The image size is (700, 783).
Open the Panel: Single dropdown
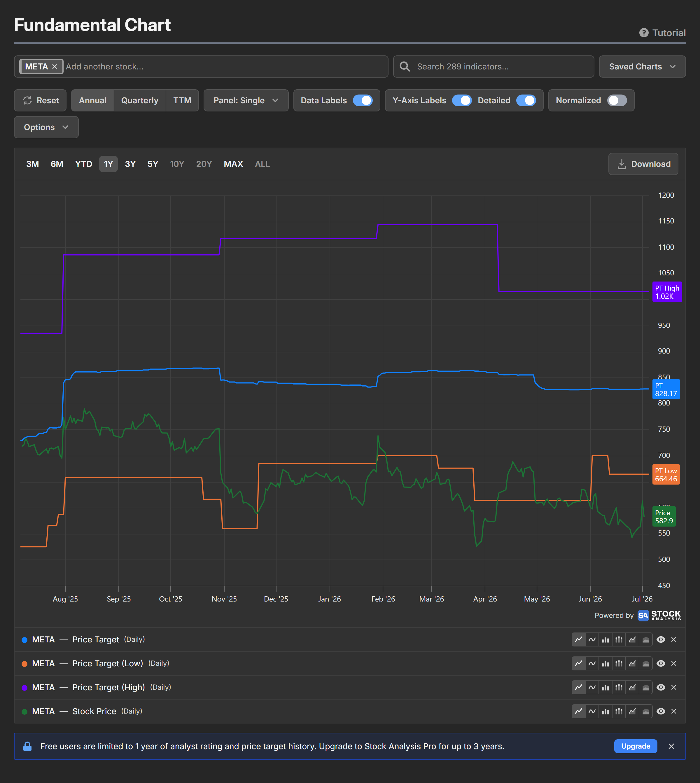pyautogui.click(x=246, y=100)
